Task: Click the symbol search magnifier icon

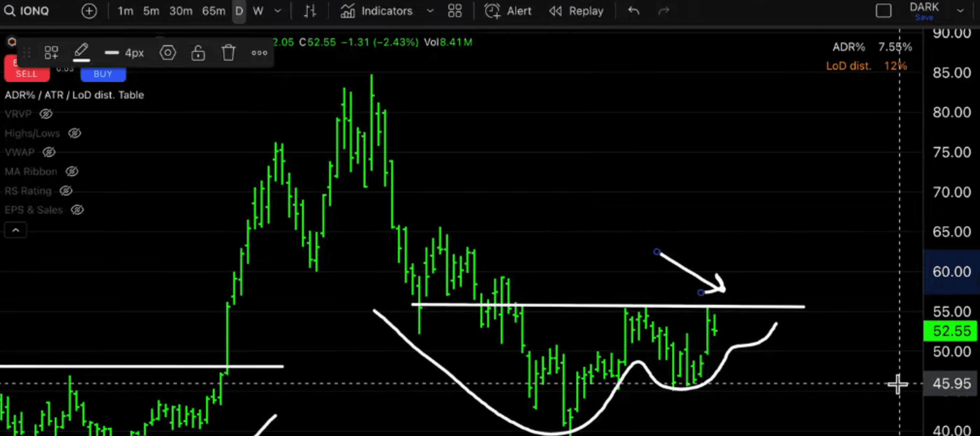Action: coord(10,11)
